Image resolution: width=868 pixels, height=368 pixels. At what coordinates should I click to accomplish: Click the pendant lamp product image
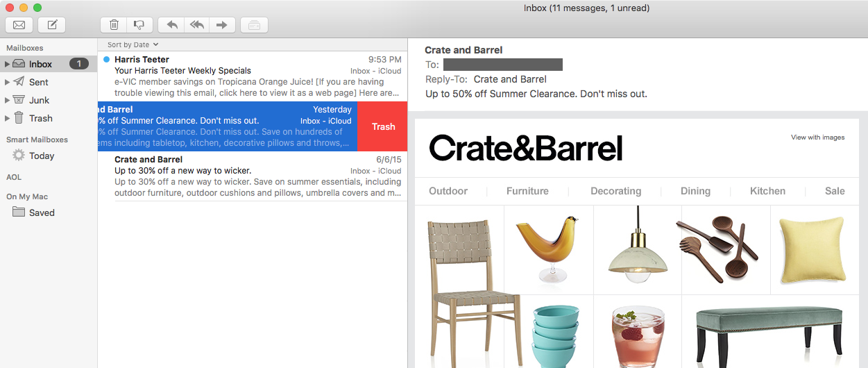(x=637, y=244)
